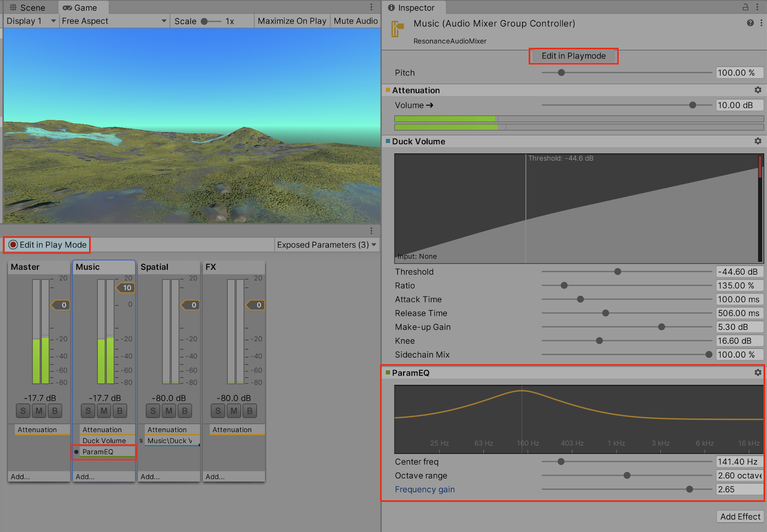Bypass effects on the FX group
The height and width of the screenshot is (532, 767).
pyautogui.click(x=249, y=411)
